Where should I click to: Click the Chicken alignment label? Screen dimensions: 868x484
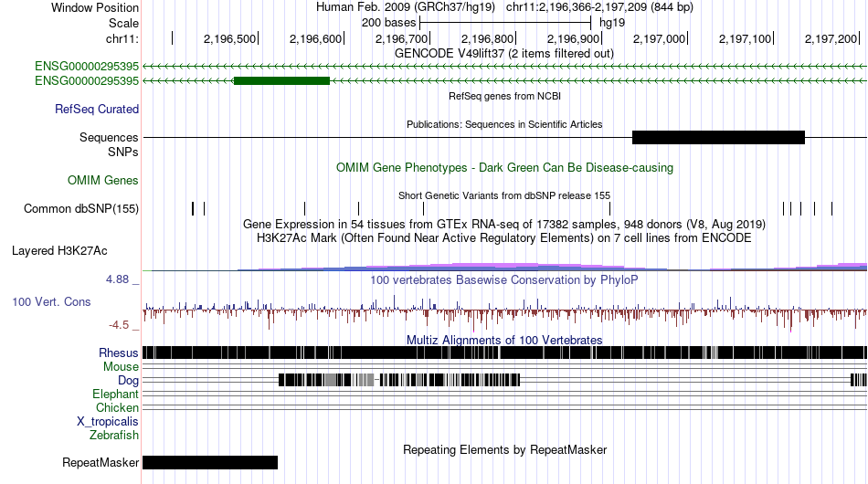(117, 407)
